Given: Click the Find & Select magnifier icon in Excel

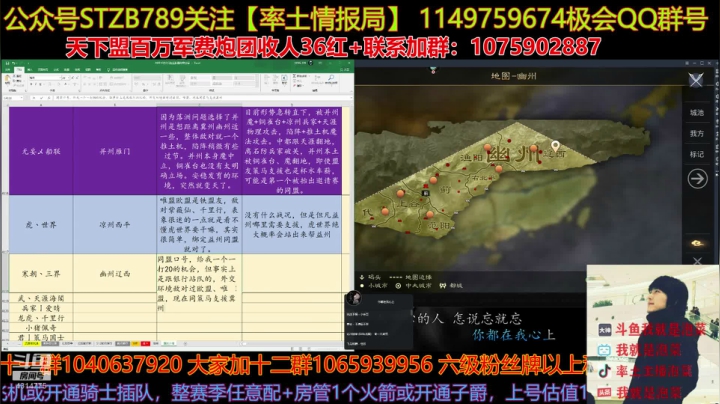Looking at the screenshot, I should [x=331, y=78].
